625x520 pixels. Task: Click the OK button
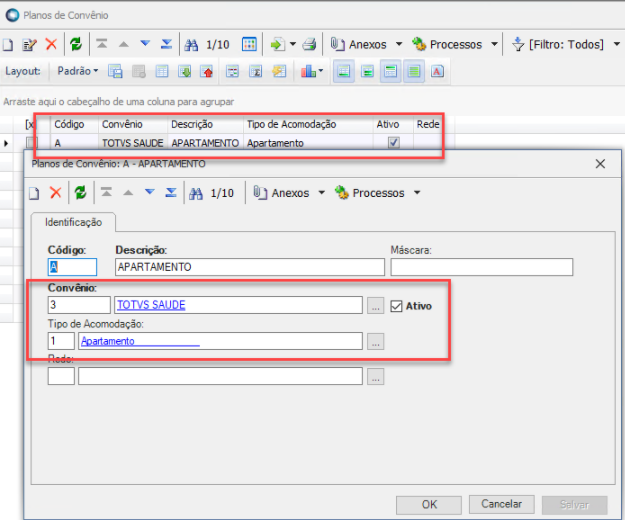click(429, 505)
